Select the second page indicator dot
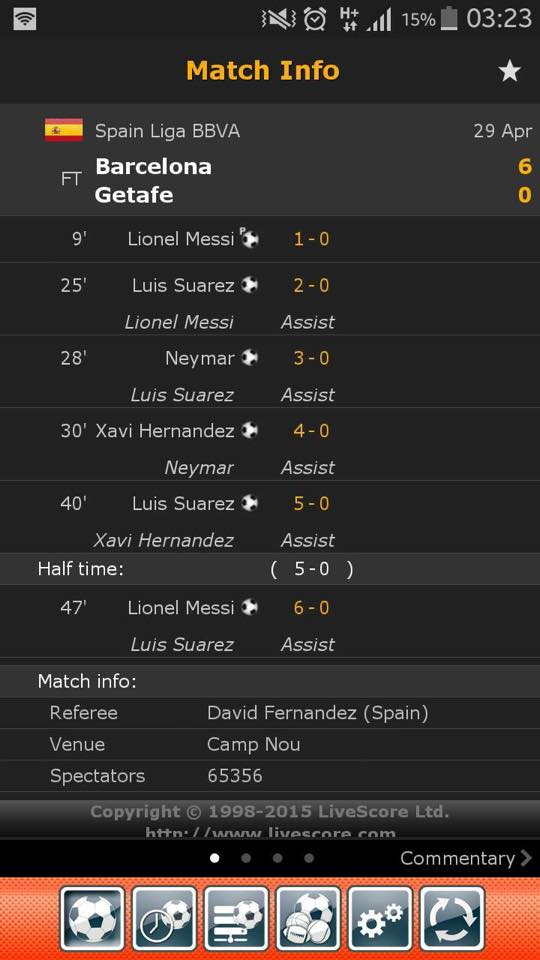The width and height of the screenshot is (540, 960). pyautogui.click(x=246, y=858)
